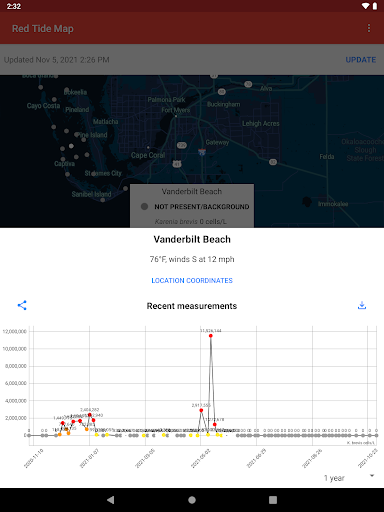Select the Interstate 75 shield on map
Viewport: 384px width, 512px height.
click(x=202, y=152)
